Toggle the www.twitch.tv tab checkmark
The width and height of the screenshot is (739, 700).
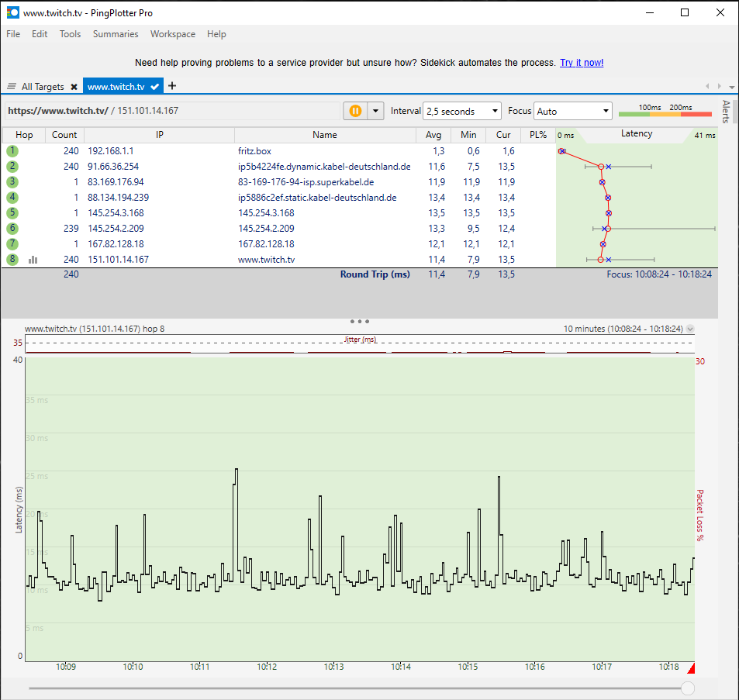(x=155, y=87)
